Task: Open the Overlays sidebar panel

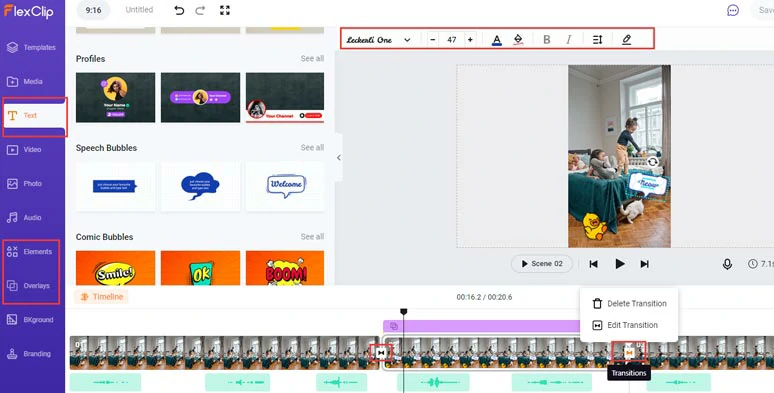Action: [x=29, y=286]
